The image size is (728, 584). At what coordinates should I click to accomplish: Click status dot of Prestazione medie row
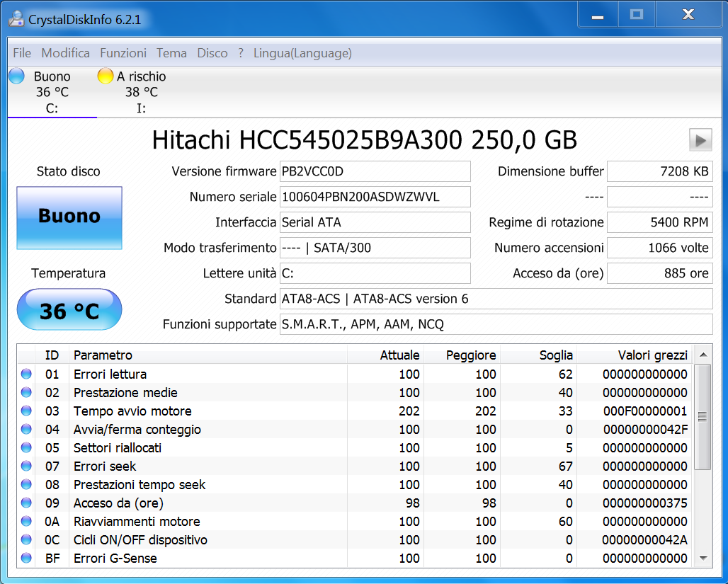click(x=26, y=392)
